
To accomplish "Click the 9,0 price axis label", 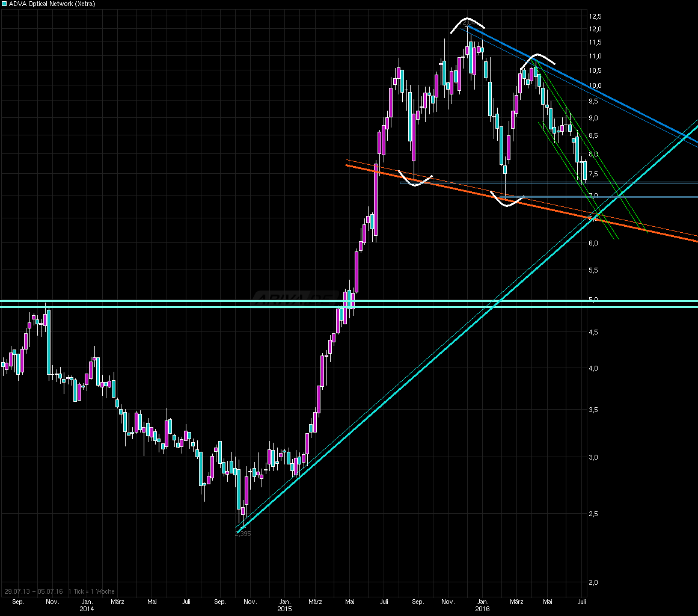I will (x=593, y=118).
